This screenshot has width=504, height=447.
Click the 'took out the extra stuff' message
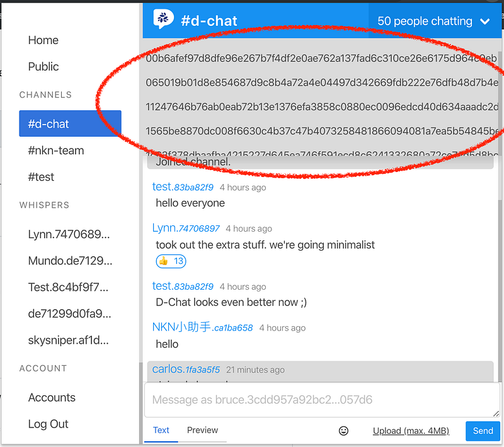coord(265,245)
